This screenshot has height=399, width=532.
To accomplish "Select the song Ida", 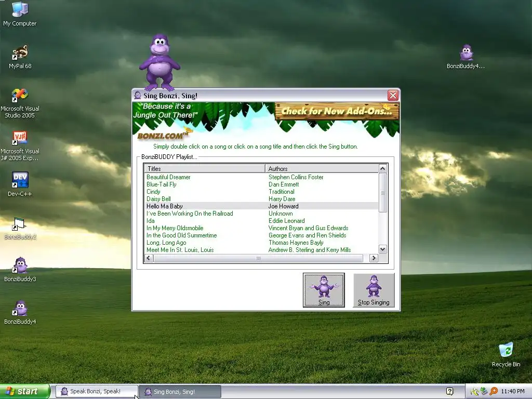I will pyautogui.click(x=150, y=221).
